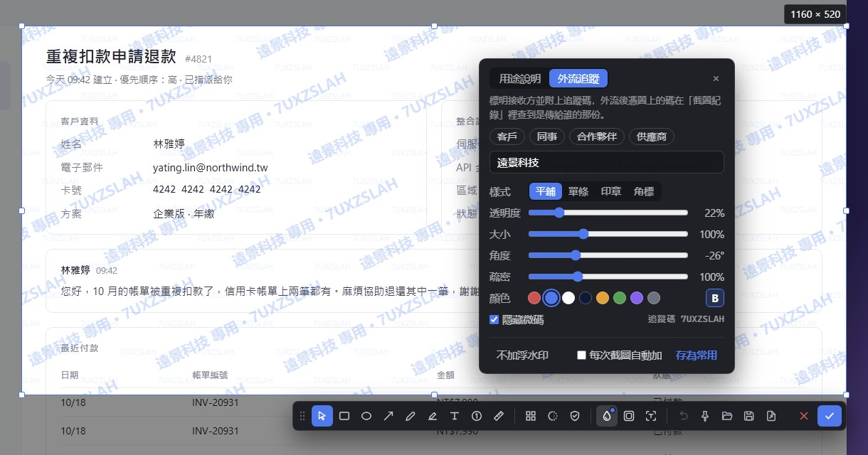Select the pointer cursor tool
This screenshot has width=868, height=455.
click(322, 416)
